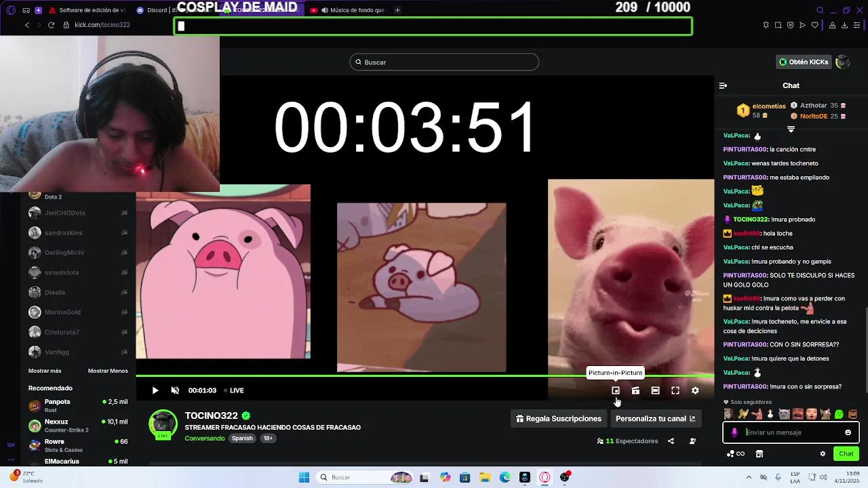Image resolution: width=868 pixels, height=488 pixels.
Task: Focus the Buscar search box on Kick
Action: pos(444,62)
